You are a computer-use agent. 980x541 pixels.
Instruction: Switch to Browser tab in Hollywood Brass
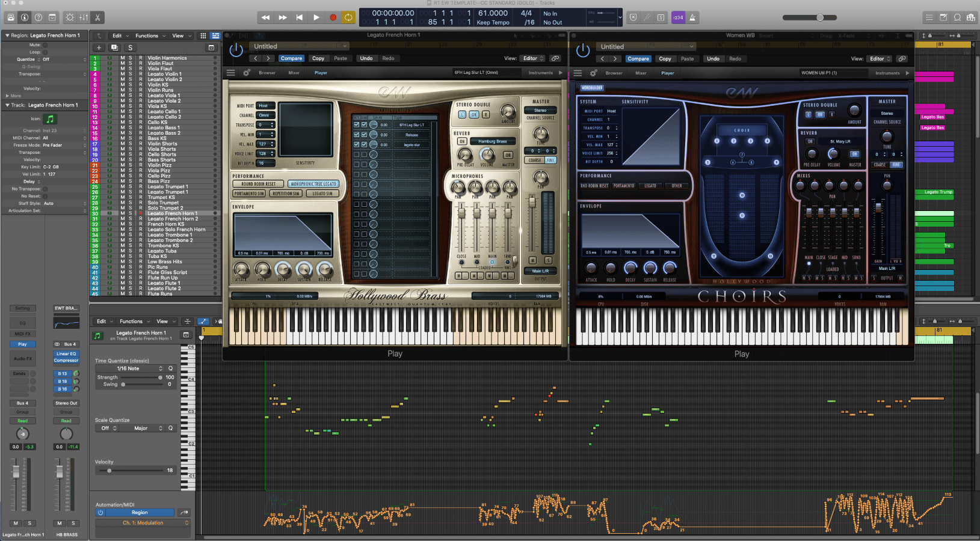click(x=267, y=73)
